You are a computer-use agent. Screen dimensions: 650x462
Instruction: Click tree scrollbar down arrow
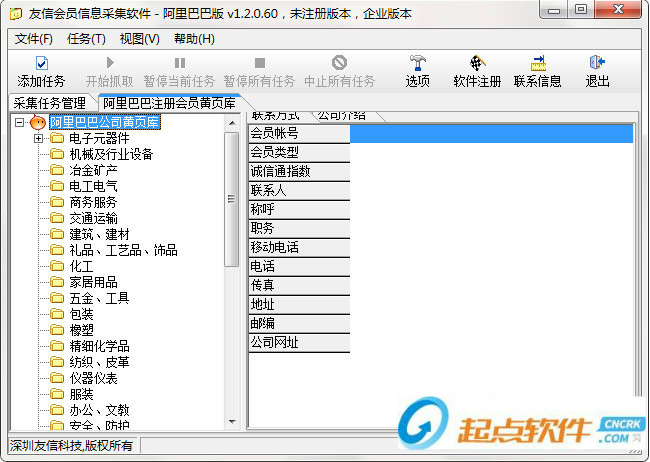pos(232,421)
